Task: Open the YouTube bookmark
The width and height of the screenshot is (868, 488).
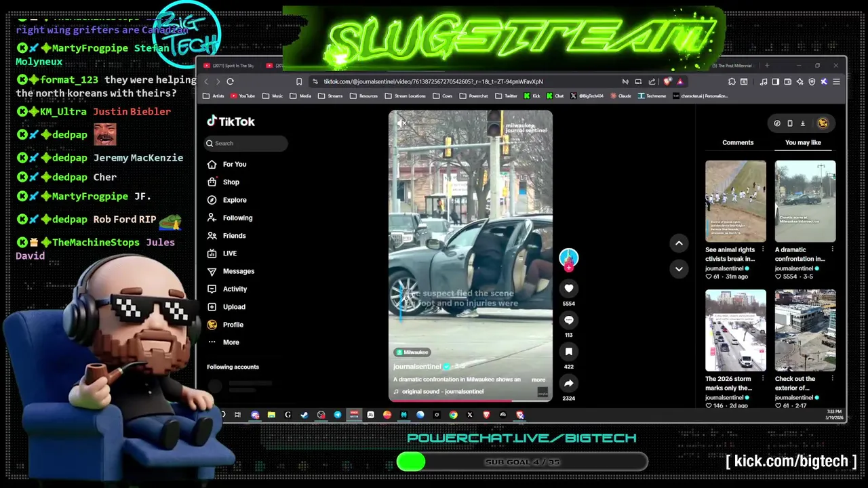Action: pyautogui.click(x=243, y=96)
